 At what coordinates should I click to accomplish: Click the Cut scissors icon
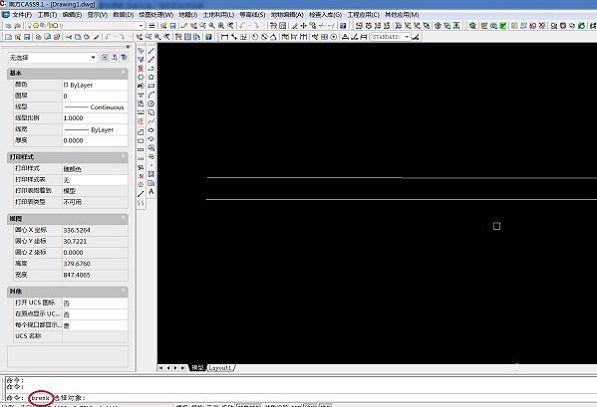point(69,37)
